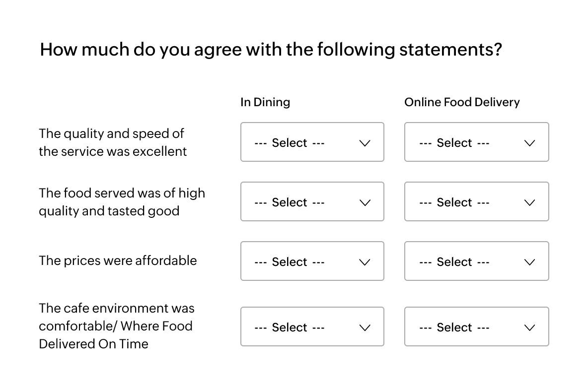This screenshot has height=391, width=588.
Task: Click chevron arrow for In Dining cafe environment
Action: pos(365,327)
